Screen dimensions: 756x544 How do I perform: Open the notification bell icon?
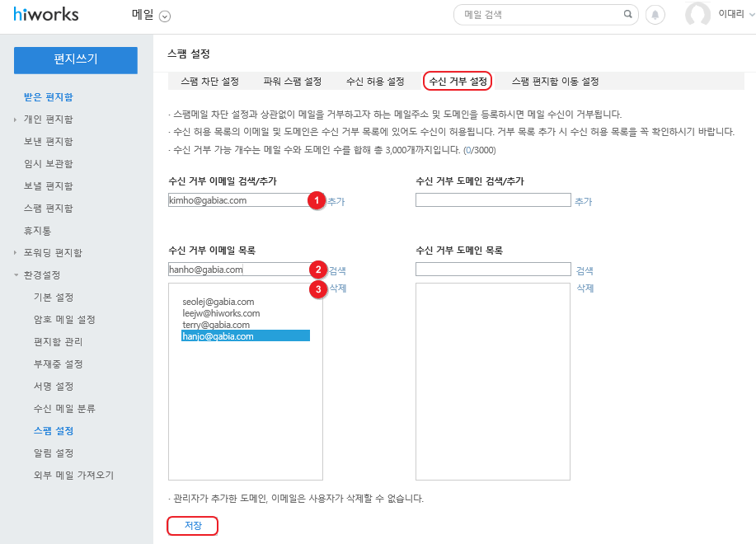point(655,15)
